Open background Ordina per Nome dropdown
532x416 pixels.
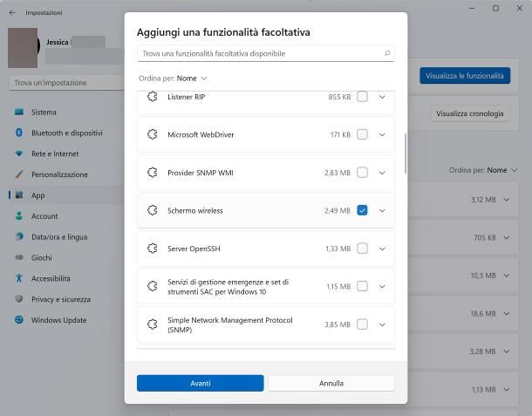click(x=483, y=170)
